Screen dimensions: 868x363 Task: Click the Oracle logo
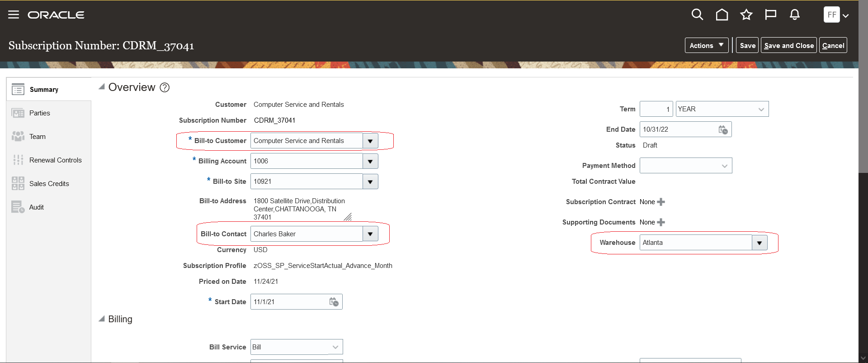tap(56, 15)
